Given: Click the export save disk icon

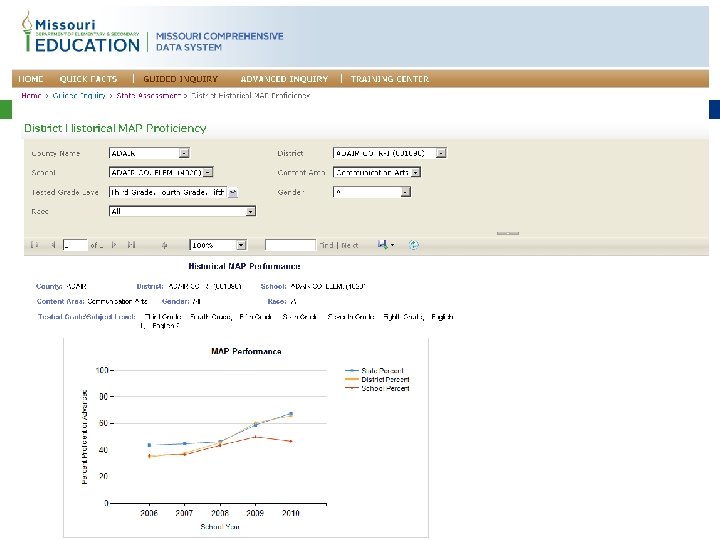Looking at the screenshot, I should [x=382, y=245].
